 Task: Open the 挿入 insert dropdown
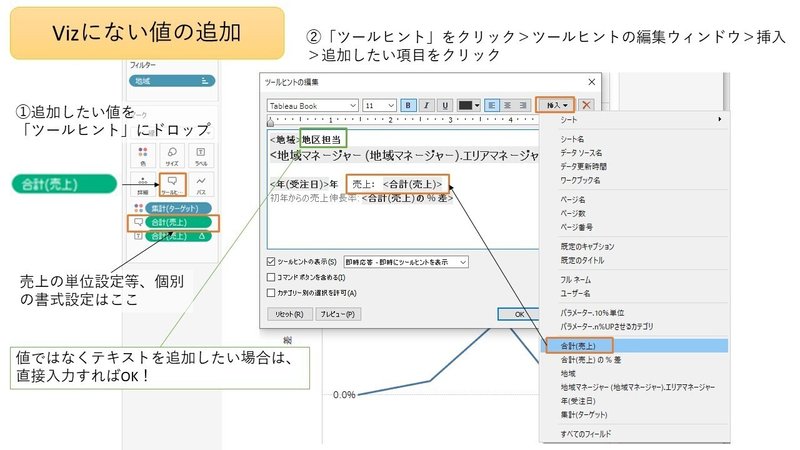click(x=556, y=105)
